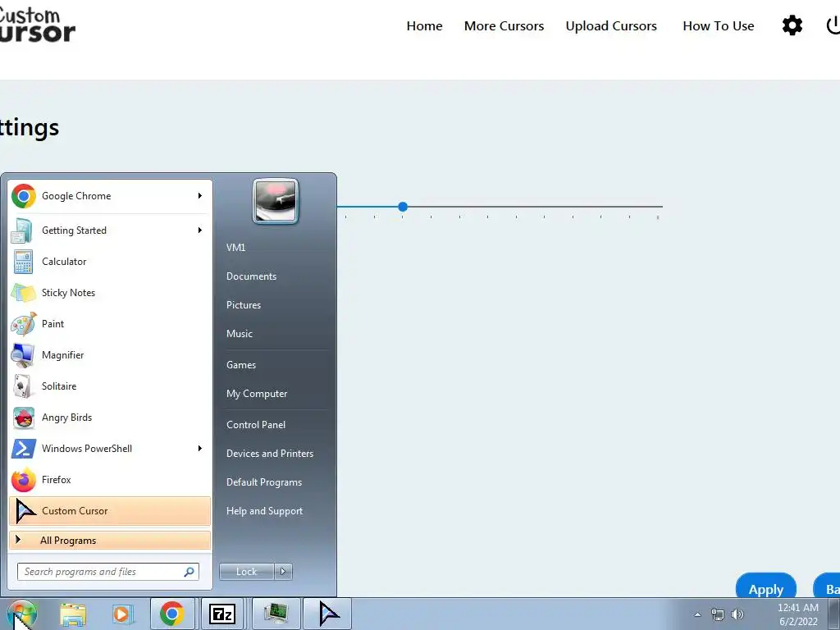
Task: Open Windows Media Player from taskbar
Action: point(121,614)
